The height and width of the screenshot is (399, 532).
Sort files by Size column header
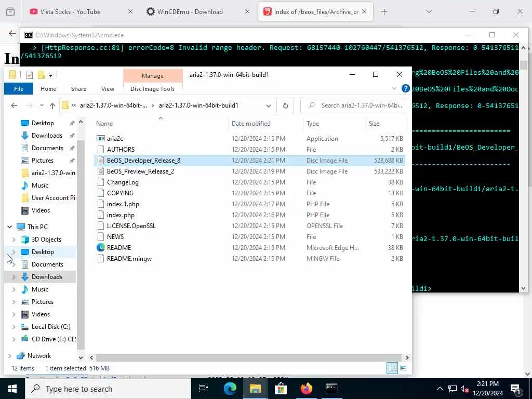374,124
